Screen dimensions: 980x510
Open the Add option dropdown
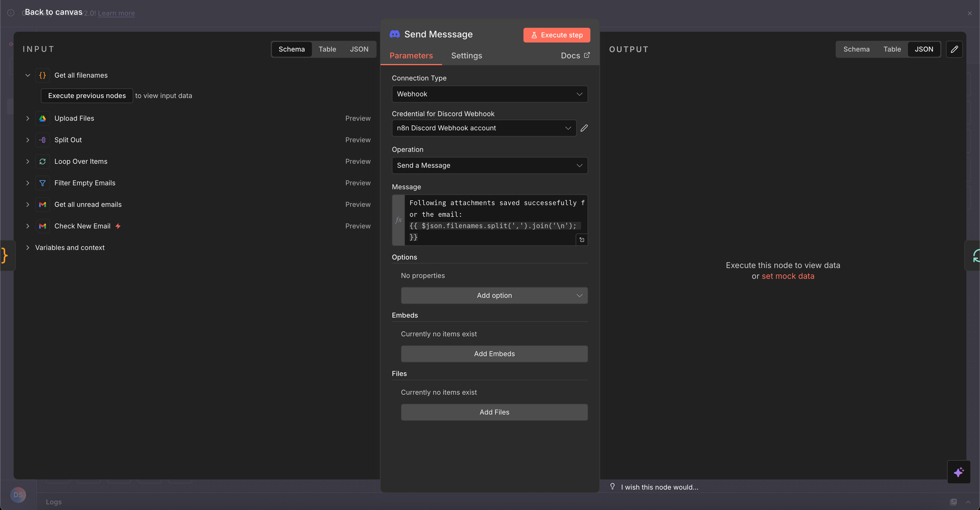tap(494, 295)
